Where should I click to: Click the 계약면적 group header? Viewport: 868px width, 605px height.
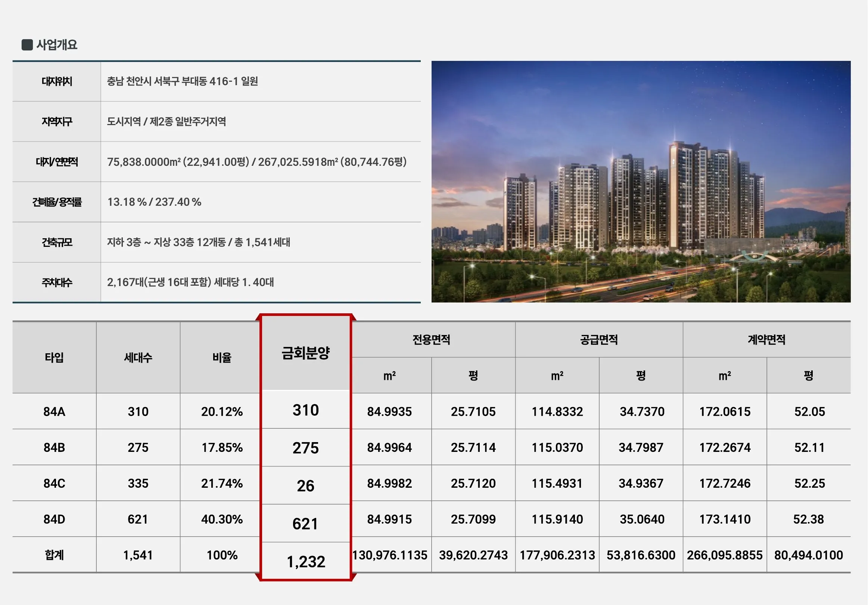click(766, 339)
